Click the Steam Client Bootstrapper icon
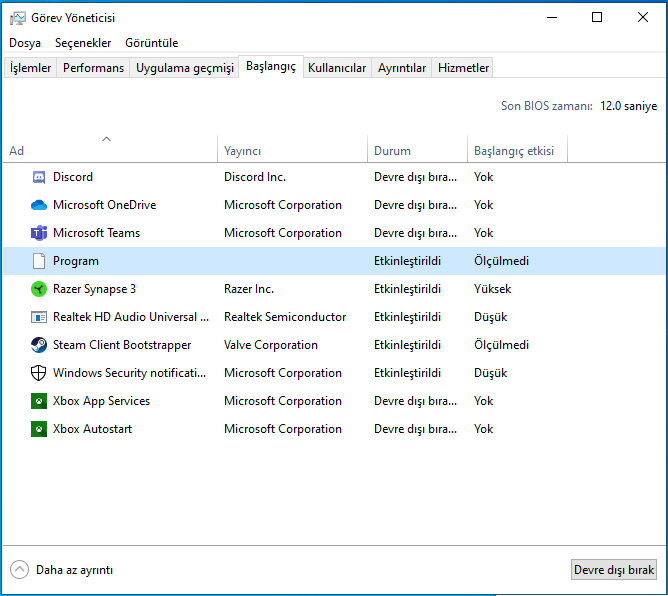This screenshot has height=596, width=668. pos(39,345)
